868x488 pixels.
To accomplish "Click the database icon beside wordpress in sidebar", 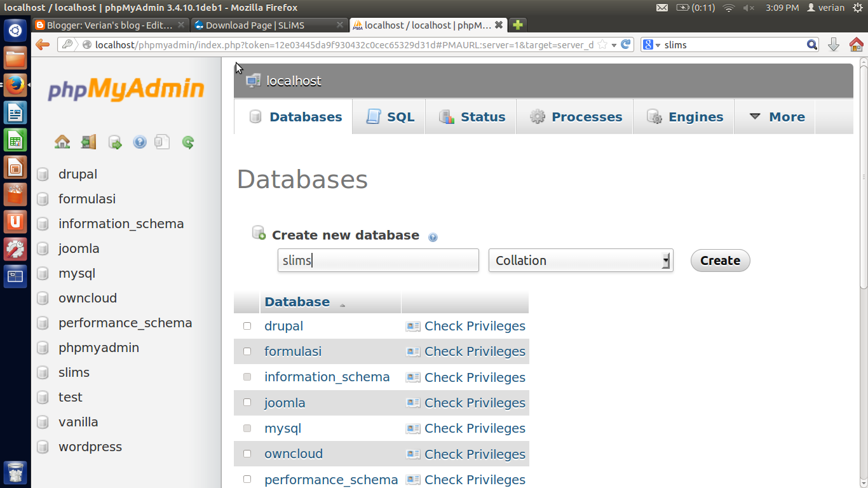I will pyautogui.click(x=43, y=447).
